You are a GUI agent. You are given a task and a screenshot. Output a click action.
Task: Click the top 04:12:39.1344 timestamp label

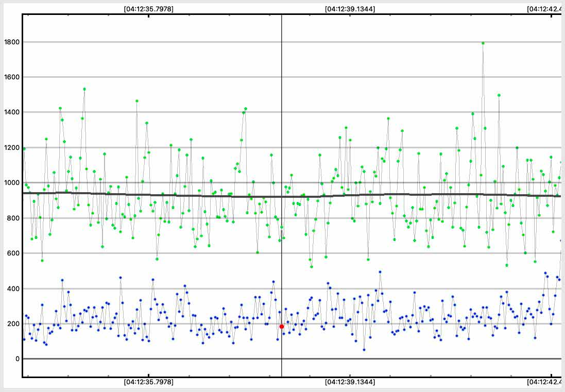(350, 9)
